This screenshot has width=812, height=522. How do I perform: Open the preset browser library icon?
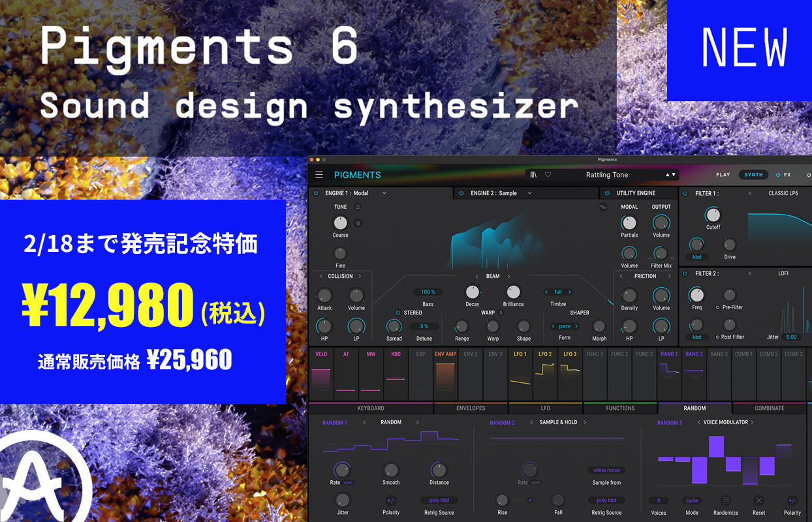point(534,175)
